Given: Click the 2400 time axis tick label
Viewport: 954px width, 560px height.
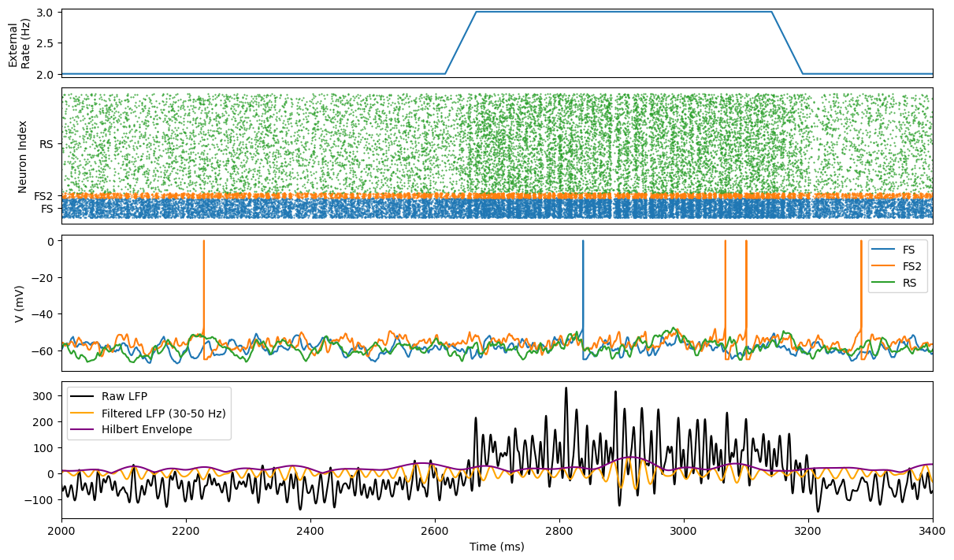Looking at the screenshot, I should [310, 531].
